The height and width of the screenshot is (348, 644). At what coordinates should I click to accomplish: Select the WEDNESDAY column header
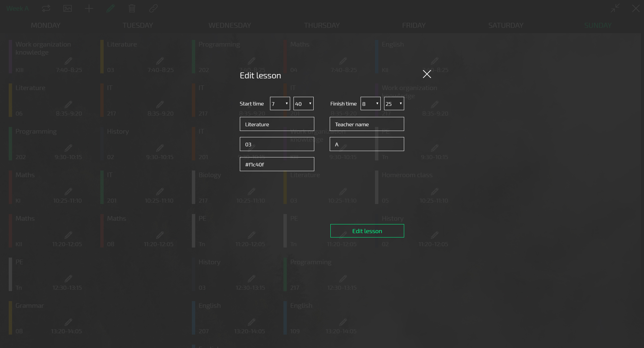[229, 25]
